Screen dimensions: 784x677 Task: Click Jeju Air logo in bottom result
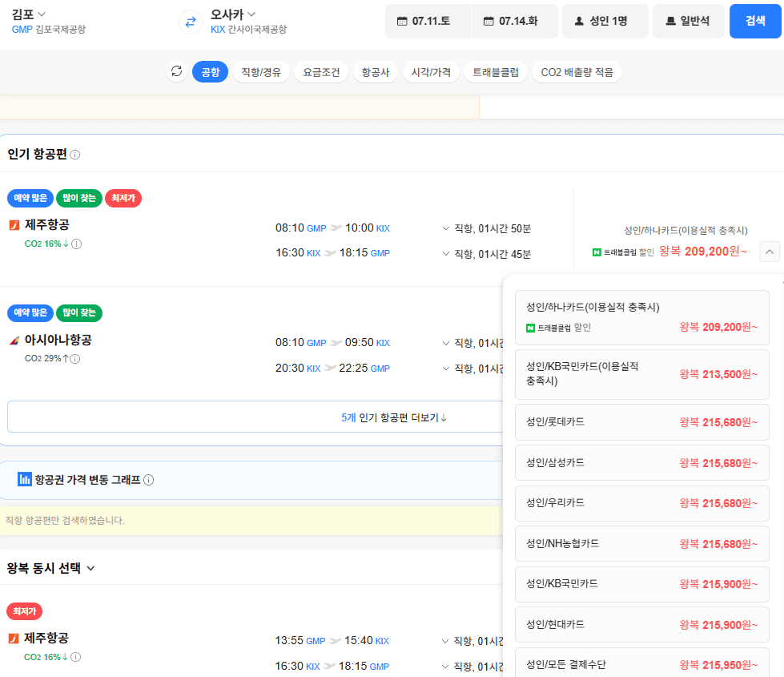(14, 639)
